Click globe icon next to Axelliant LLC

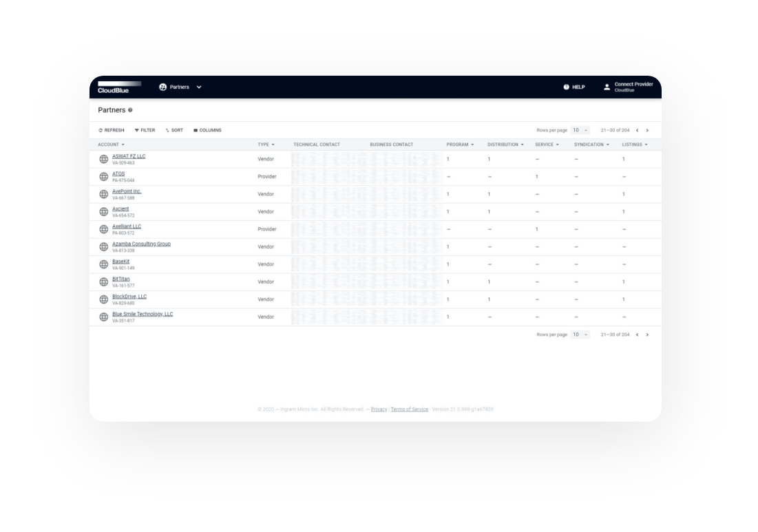103,229
